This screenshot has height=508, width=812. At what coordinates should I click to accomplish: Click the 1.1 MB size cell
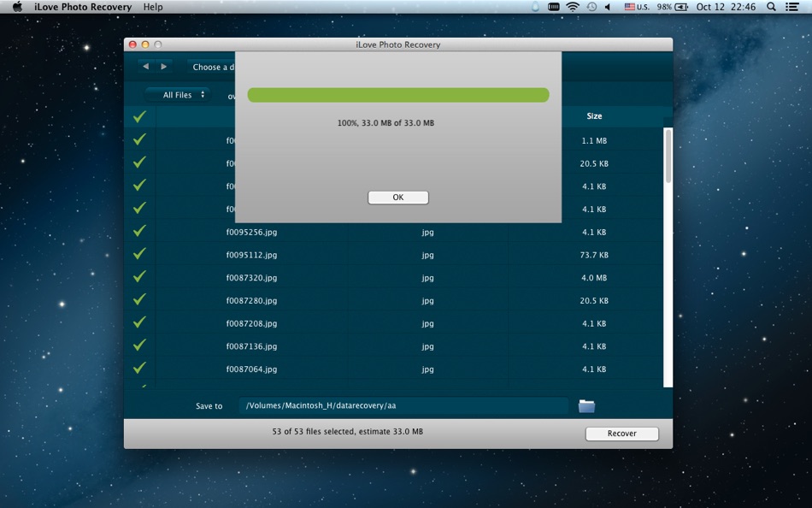coord(594,140)
